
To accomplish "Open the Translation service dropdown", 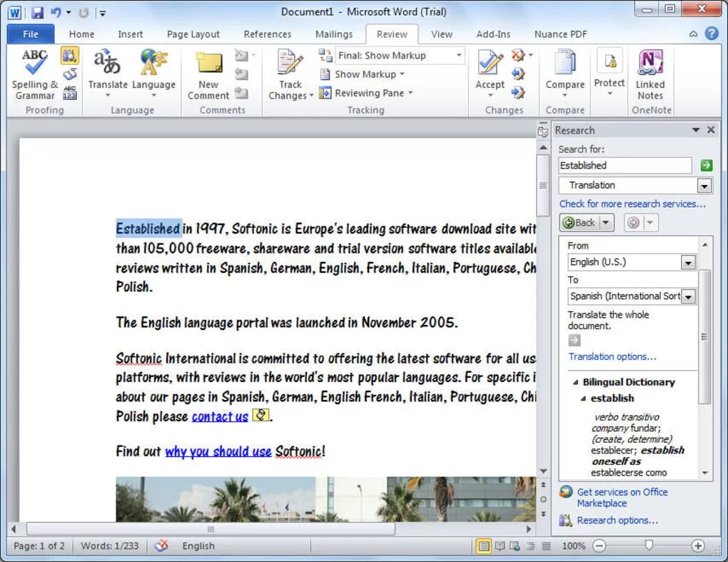I will click(x=704, y=186).
